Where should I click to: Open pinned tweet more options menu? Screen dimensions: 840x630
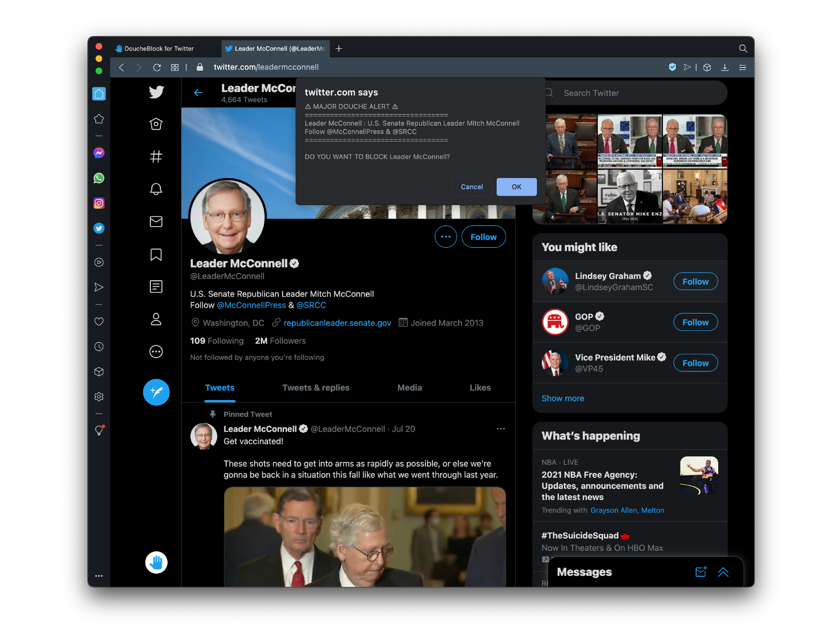click(500, 428)
